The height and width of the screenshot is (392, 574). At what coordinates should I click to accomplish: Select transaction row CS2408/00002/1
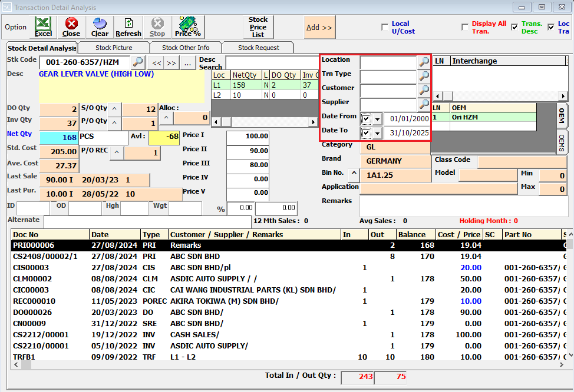pyautogui.click(x=289, y=257)
